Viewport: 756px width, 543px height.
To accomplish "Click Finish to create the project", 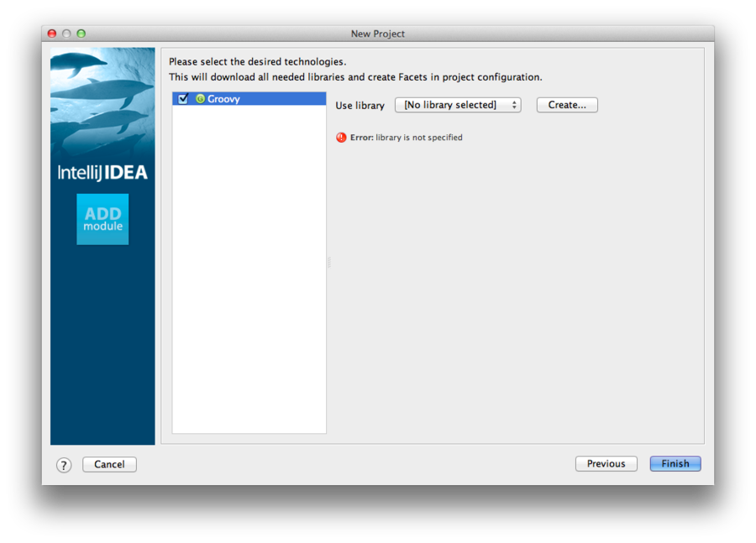I will 675,464.
